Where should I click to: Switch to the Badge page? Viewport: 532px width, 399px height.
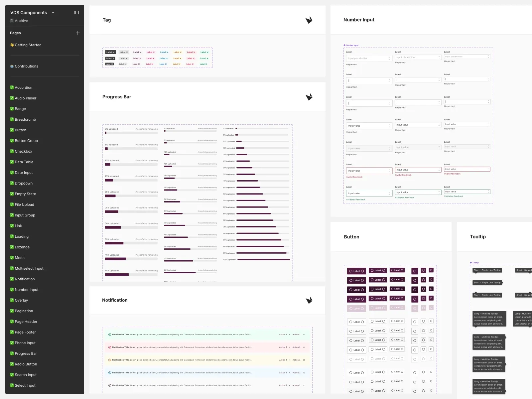20,109
